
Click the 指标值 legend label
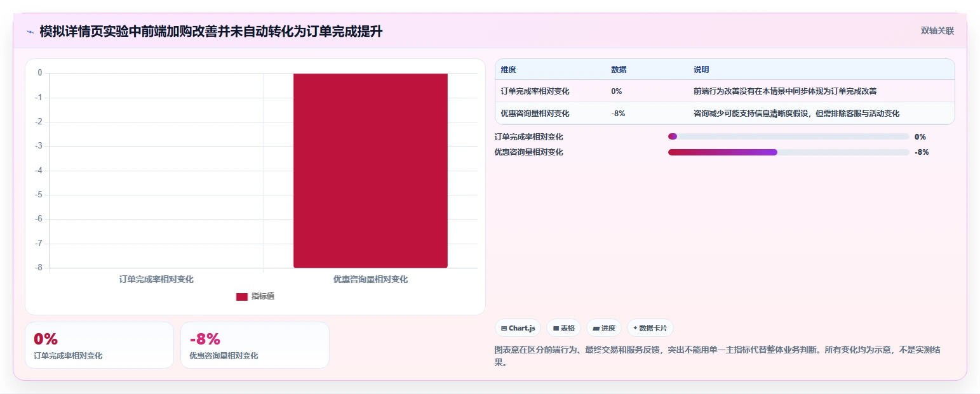[x=263, y=296]
